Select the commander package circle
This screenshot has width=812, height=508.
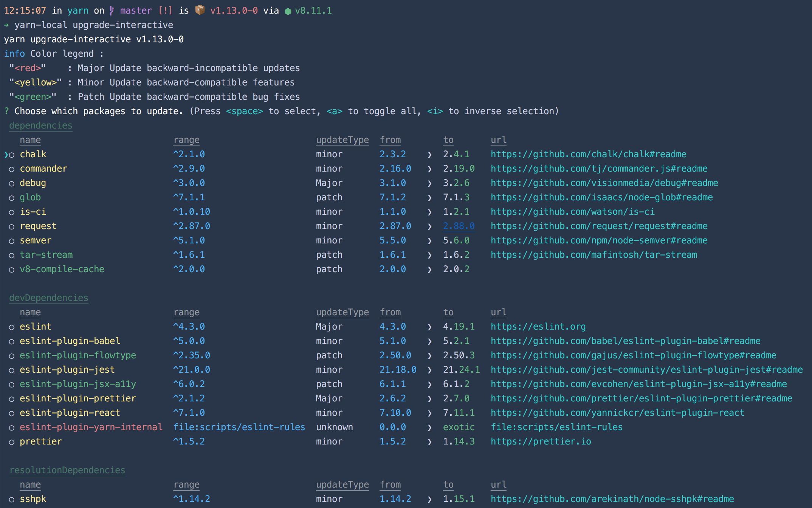tap(12, 169)
